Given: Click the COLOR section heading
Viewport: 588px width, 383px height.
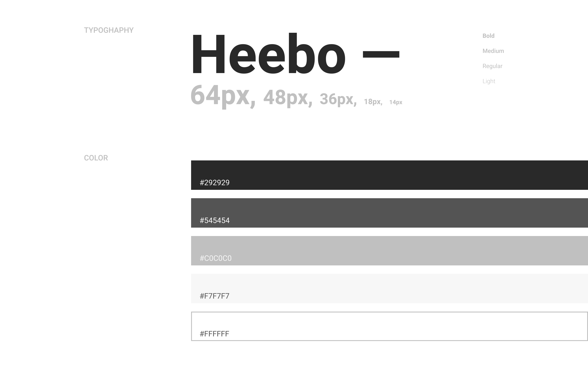Looking at the screenshot, I should (x=96, y=158).
